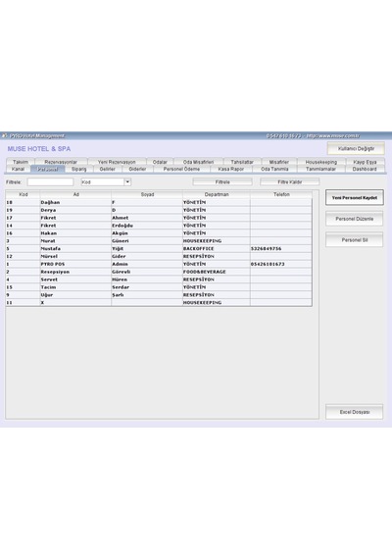
Task: Export list via Excel Dosyası button
Action: coord(354,412)
